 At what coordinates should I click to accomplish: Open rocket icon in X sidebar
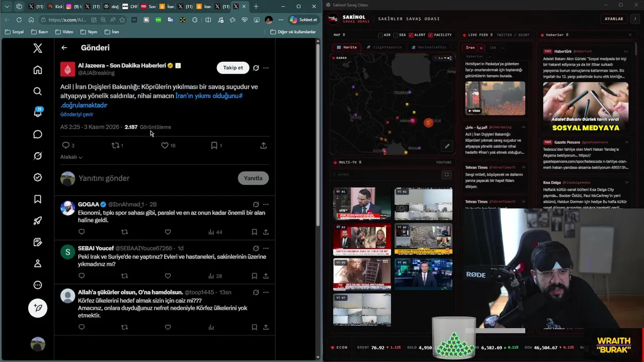[x=38, y=221]
